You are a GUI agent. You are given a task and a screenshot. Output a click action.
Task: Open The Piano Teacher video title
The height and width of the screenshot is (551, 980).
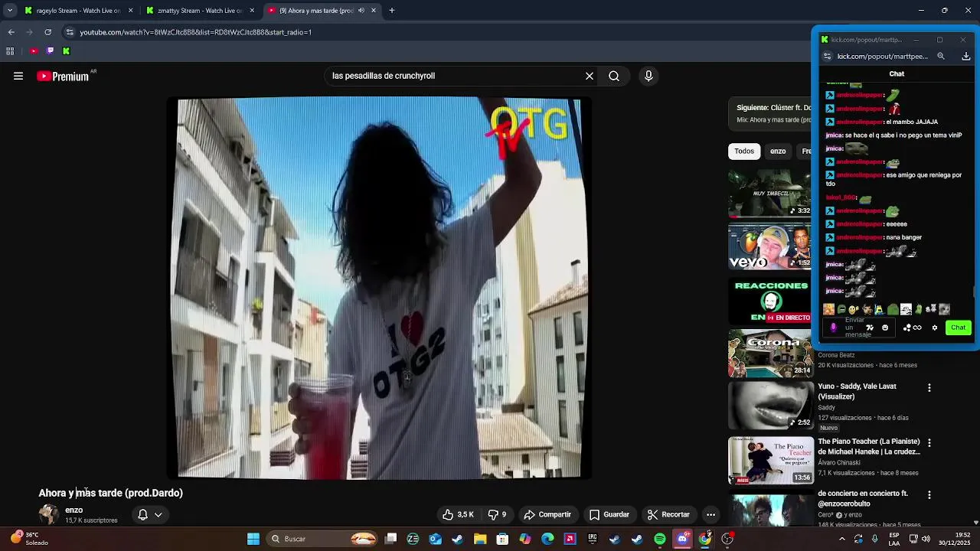(x=868, y=446)
